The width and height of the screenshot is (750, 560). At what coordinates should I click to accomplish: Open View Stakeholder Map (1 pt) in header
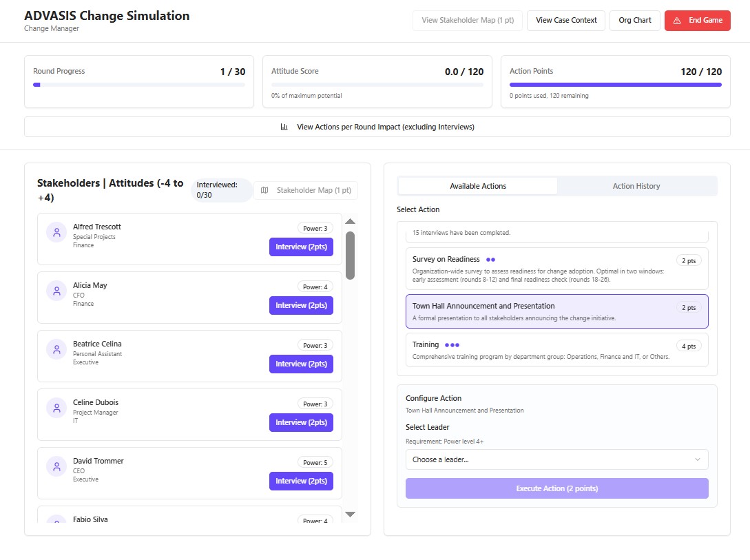click(x=468, y=21)
